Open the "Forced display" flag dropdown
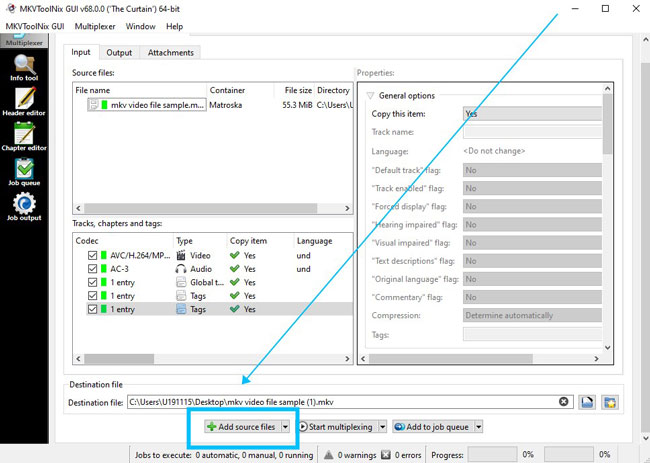The image size is (650, 463). pyautogui.click(x=532, y=206)
